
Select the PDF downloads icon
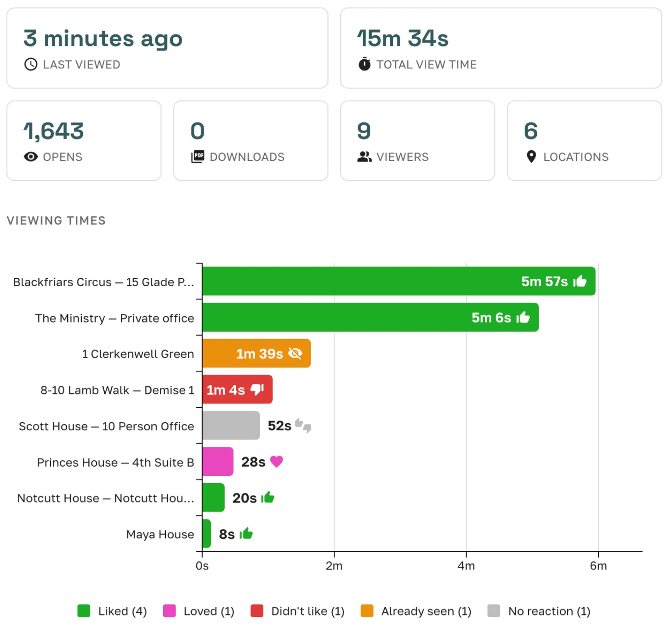tap(198, 157)
